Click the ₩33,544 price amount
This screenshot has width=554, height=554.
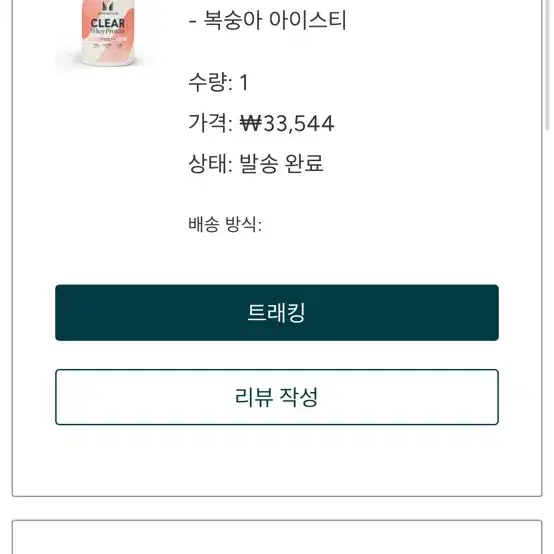click(287, 123)
